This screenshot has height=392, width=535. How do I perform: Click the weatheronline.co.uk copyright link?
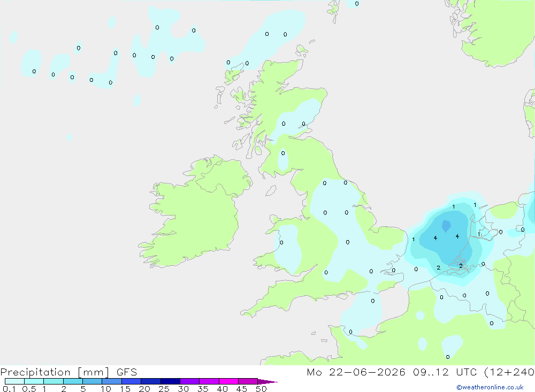490,387
